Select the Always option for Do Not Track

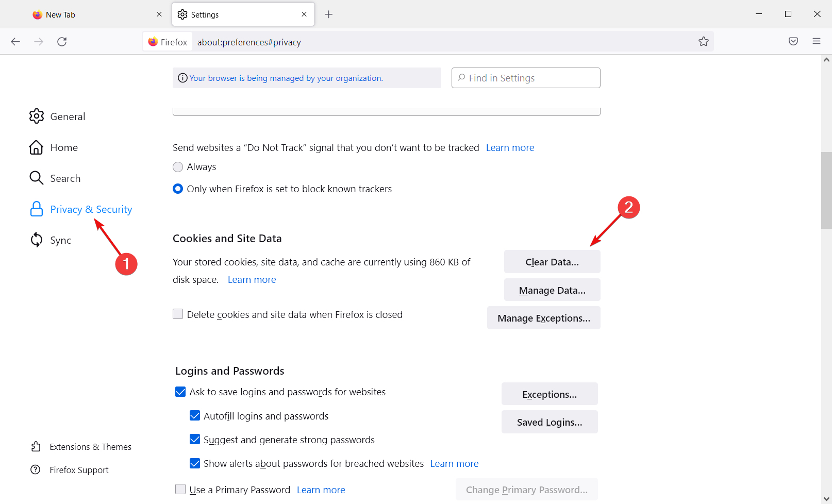(x=178, y=166)
